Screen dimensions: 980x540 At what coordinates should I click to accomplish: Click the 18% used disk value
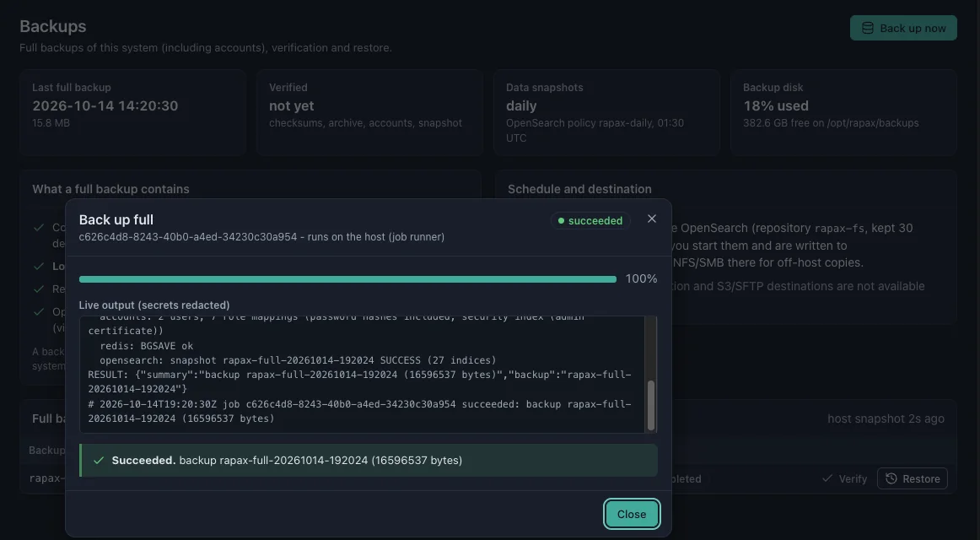(776, 105)
